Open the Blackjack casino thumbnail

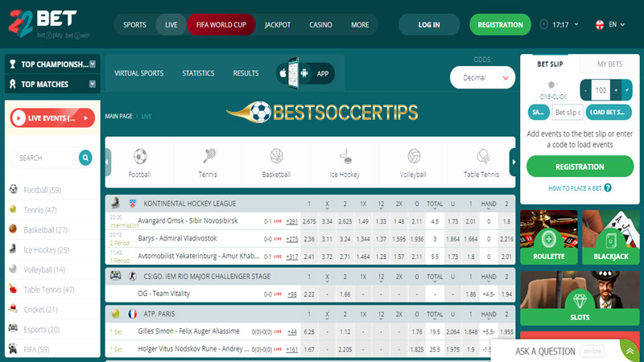(x=611, y=237)
